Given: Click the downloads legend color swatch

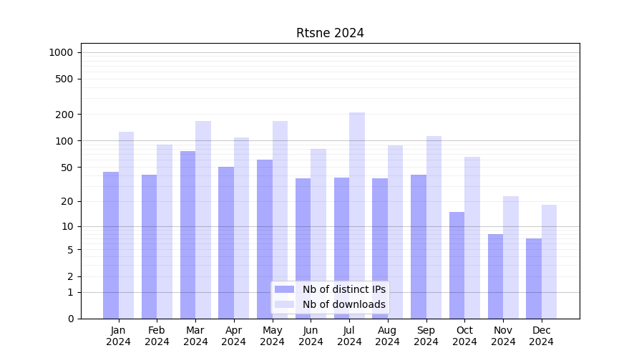Looking at the screenshot, I should click(x=284, y=304).
